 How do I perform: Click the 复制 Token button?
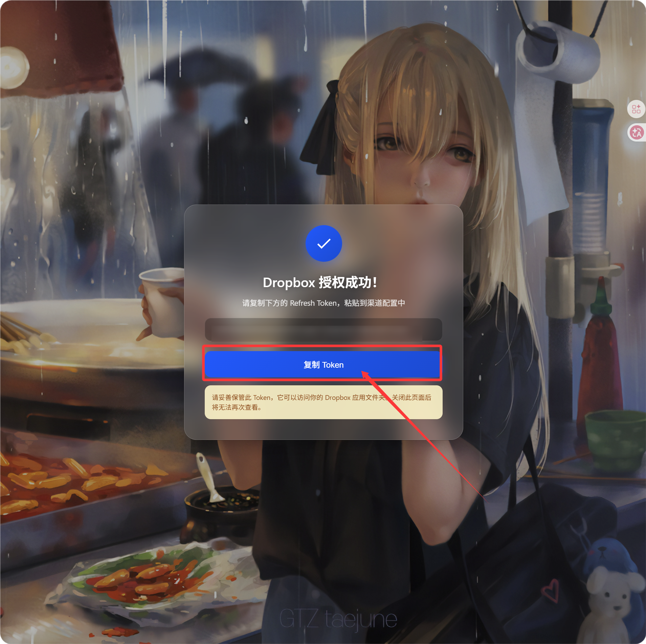[323, 364]
